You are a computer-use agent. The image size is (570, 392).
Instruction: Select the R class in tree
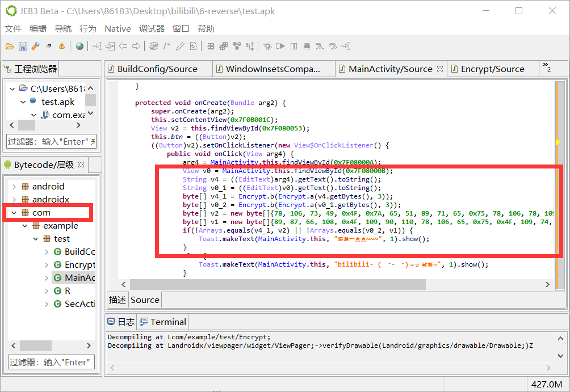pos(62,291)
